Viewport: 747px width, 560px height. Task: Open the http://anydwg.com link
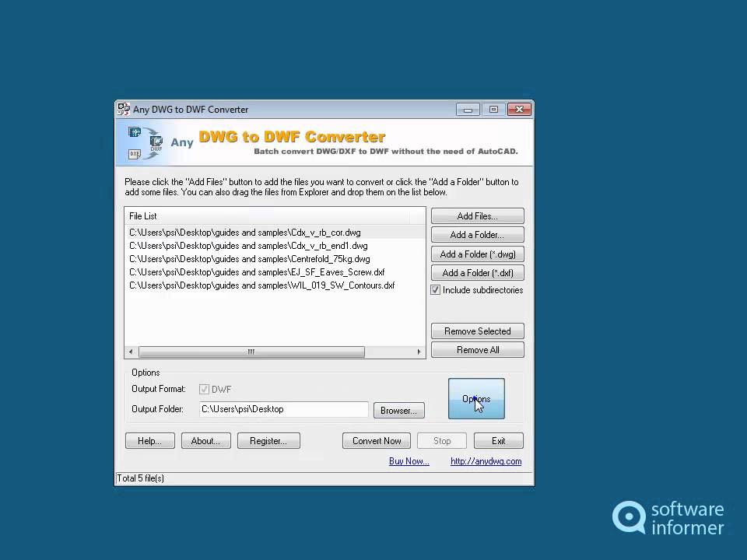click(x=486, y=461)
